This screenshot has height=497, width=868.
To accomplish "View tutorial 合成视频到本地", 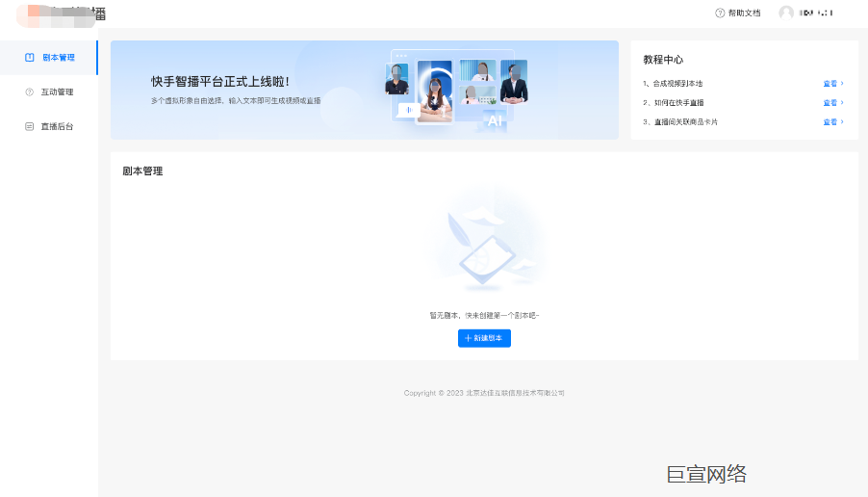I will (833, 84).
